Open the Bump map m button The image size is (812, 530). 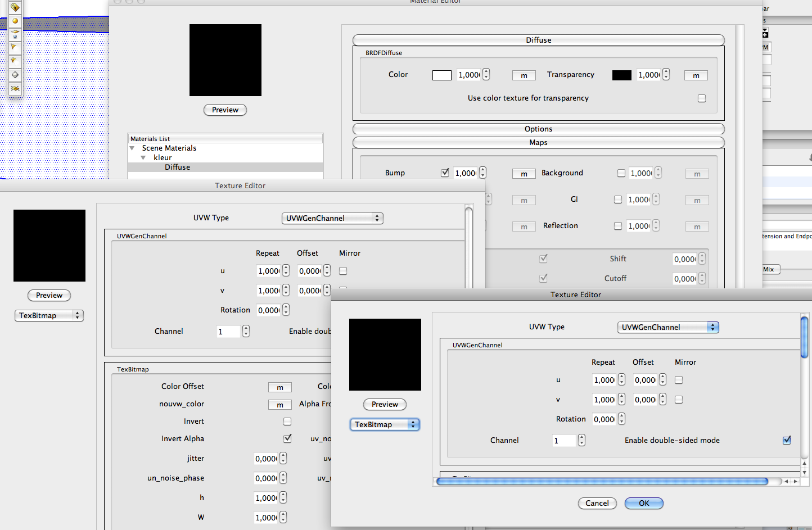click(524, 174)
